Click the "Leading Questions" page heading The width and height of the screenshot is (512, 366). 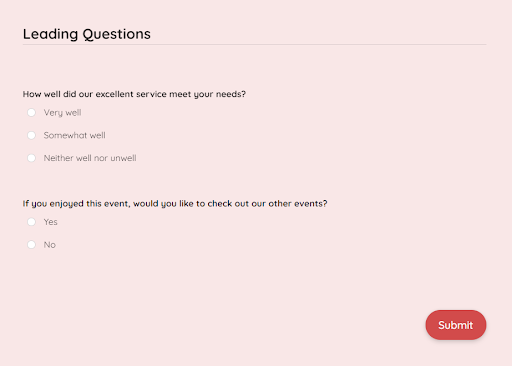click(x=87, y=34)
